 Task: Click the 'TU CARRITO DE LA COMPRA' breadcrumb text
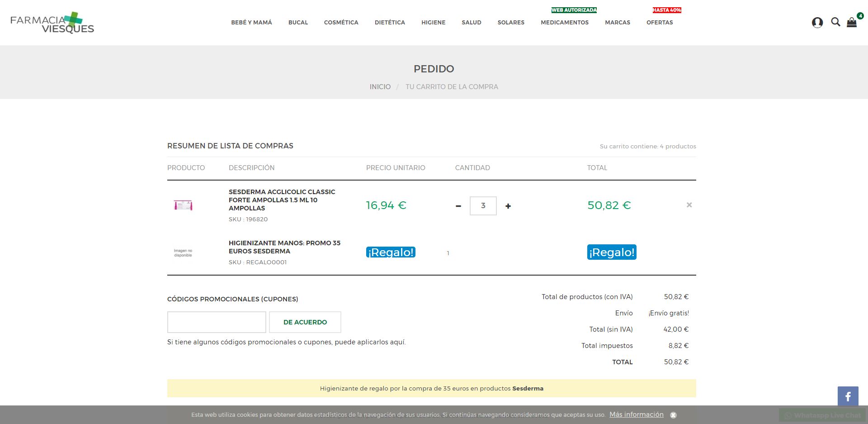coord(452,87)
